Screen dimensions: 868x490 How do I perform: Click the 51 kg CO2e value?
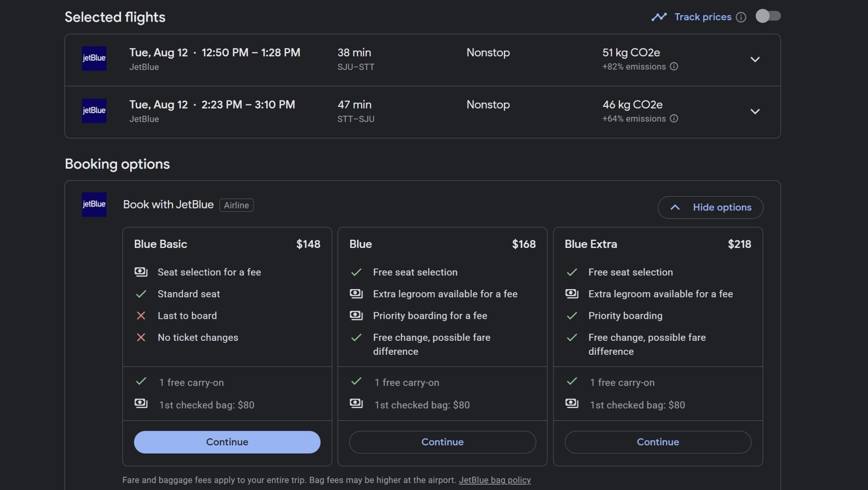click(x=631, y=53)
